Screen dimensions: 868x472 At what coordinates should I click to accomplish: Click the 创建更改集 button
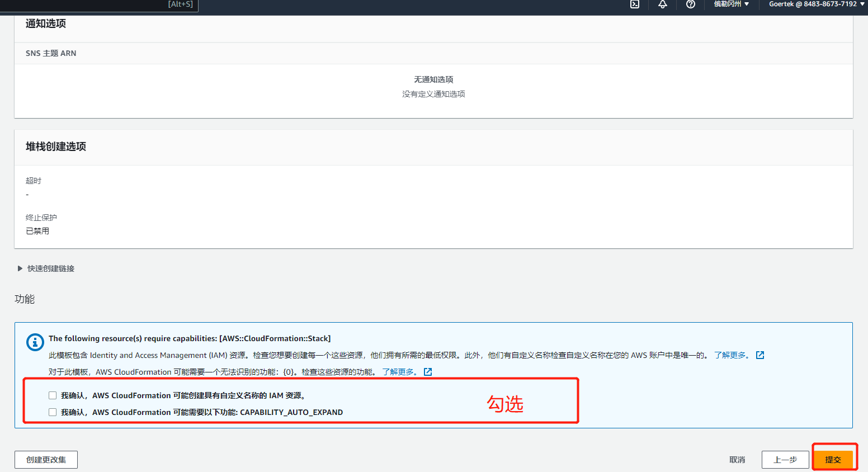46,460
